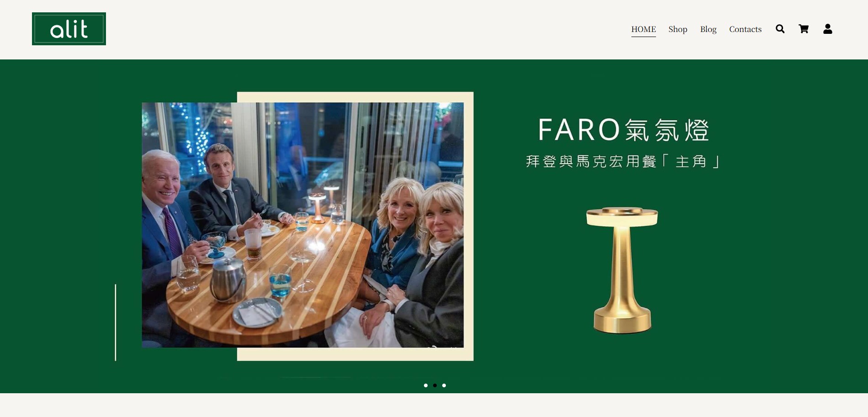Click the alit logo to go home
The image size is (868, 417).
point(69,29)
